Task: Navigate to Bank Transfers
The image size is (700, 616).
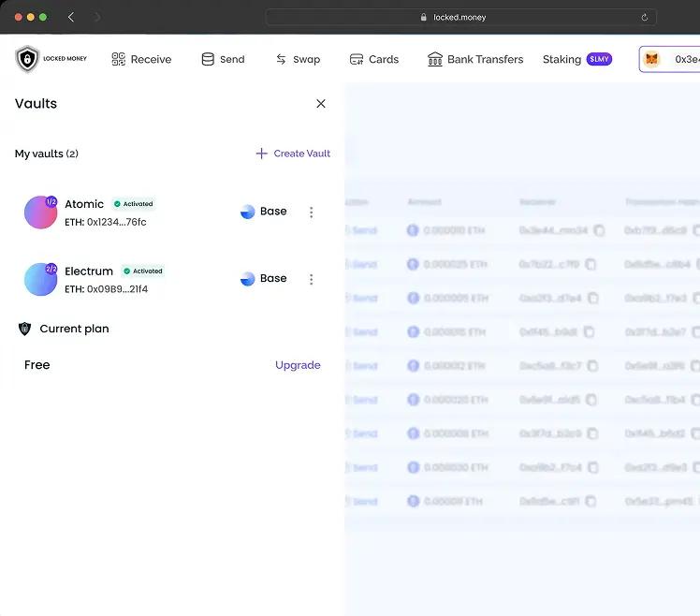Action: click(x=474, y=59)
